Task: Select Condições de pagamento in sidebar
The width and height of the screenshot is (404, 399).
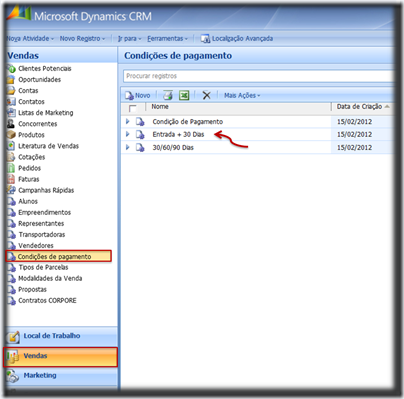Action: 59,256
